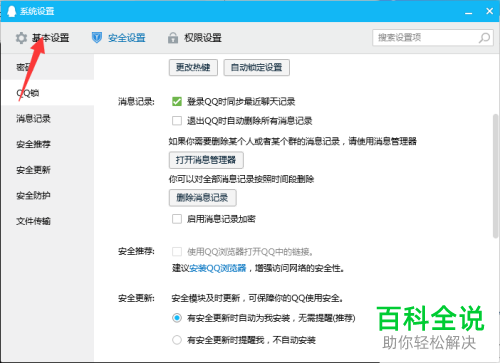Viewport: 500px width, 363px height.
Task: Select 安全防护 in the sidebar
Action: (x=47, y=195)
